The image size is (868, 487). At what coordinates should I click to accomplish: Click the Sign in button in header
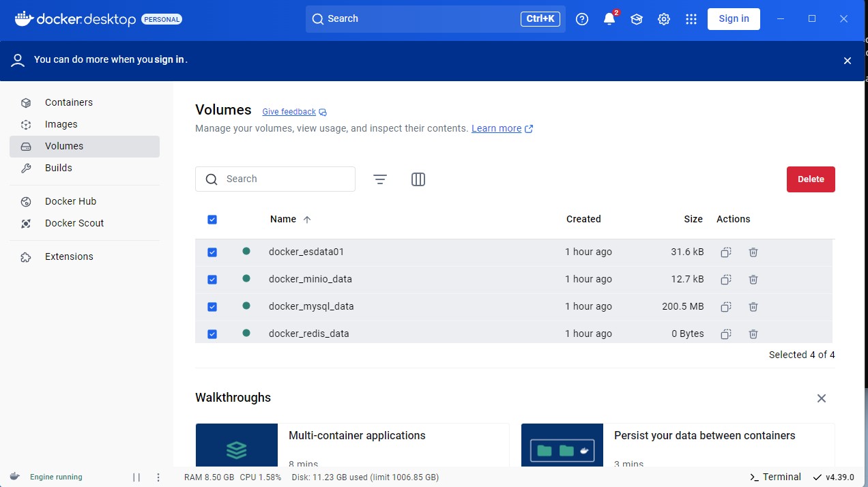click(x=734, y=18)
